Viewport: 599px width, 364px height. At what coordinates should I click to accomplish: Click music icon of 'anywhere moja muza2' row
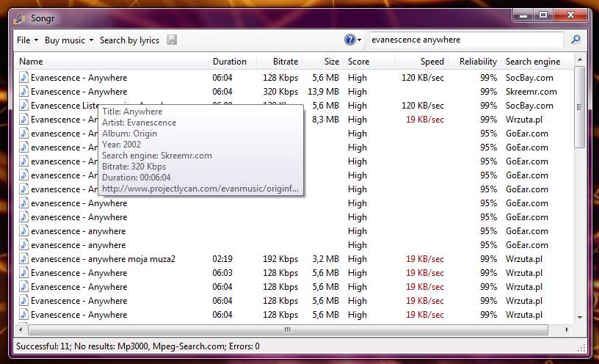23,259
